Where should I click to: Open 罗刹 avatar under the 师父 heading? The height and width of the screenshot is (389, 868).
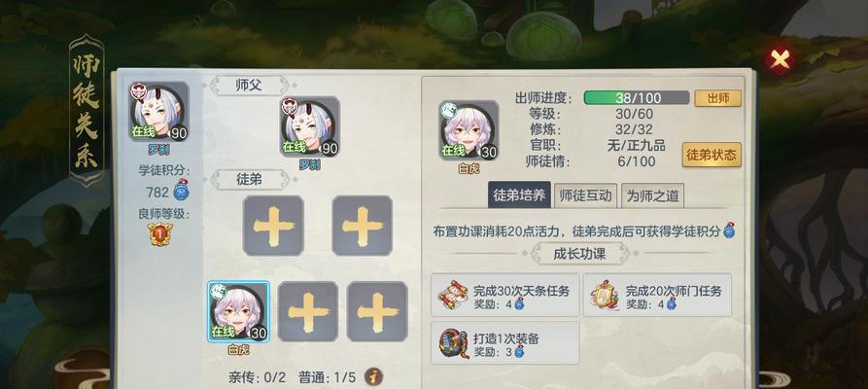[x=310, y=126]
